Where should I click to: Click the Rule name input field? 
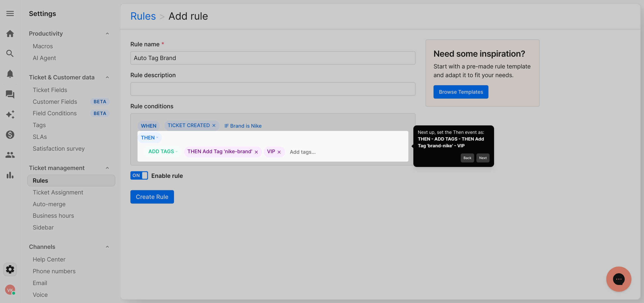tap(273, 58)
